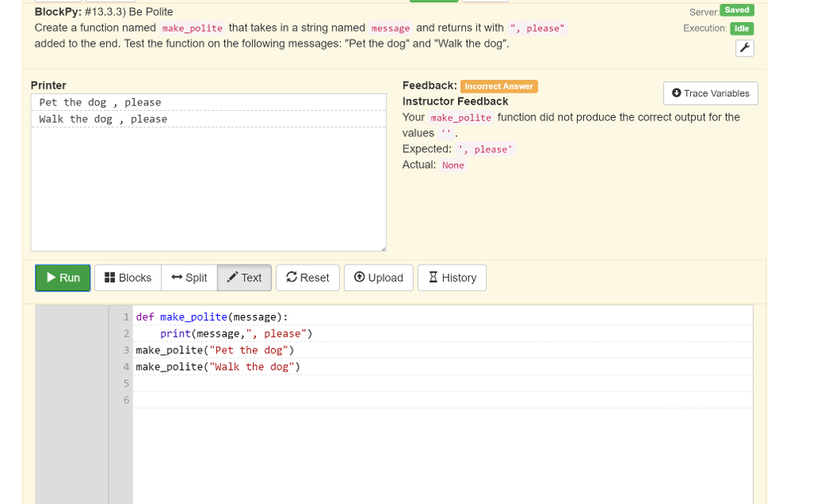Switch to Blocks editing mode

click(x=128, y=278)
